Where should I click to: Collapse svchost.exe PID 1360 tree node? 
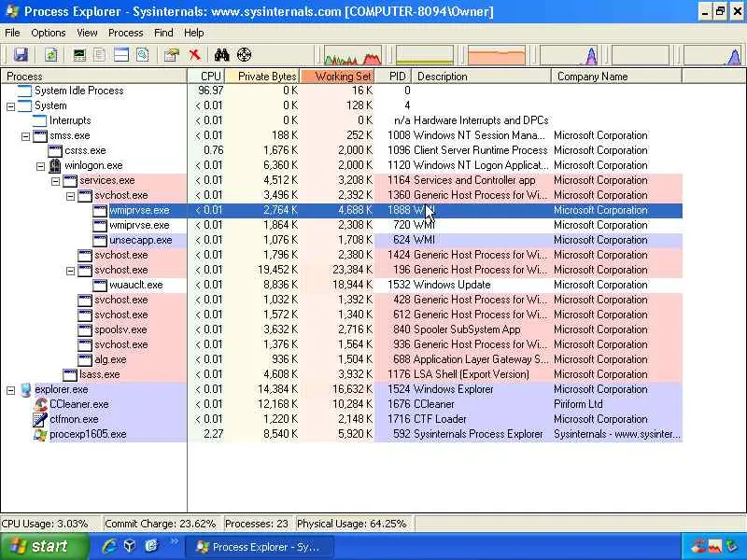(71, 196)
